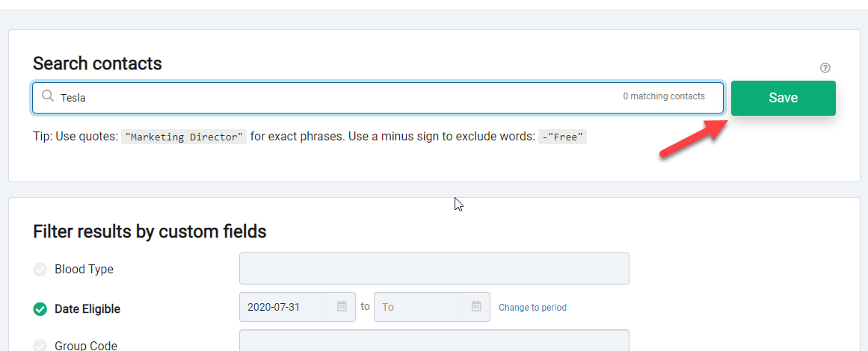
Task: Click the Blood Type label
Action: click(x=84, y=270)
